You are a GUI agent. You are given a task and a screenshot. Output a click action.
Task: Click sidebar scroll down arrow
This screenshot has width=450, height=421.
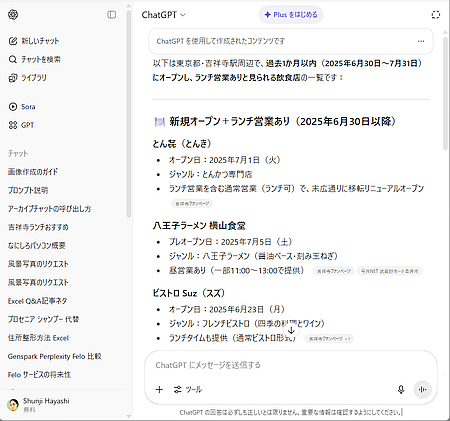click(x=129, y=416)
